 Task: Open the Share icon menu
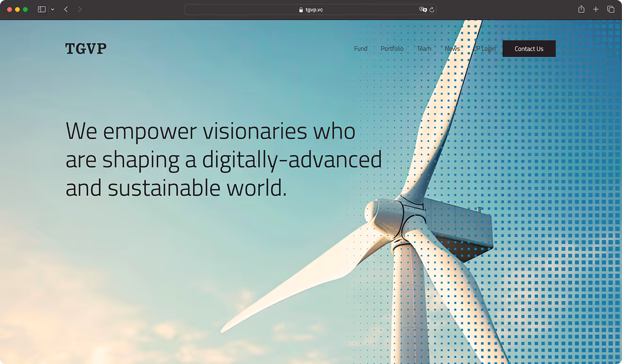[581, 9]
